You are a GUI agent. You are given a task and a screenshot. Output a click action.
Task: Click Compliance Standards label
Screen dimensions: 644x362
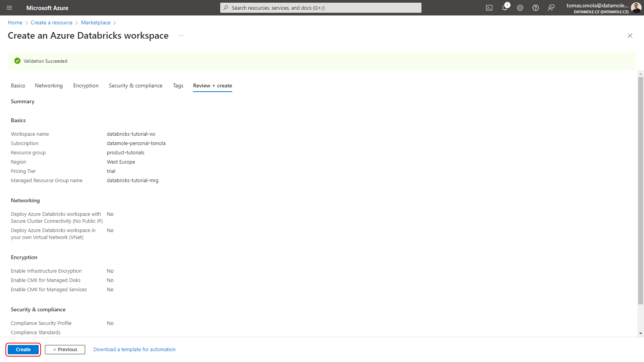click(36, 332)
